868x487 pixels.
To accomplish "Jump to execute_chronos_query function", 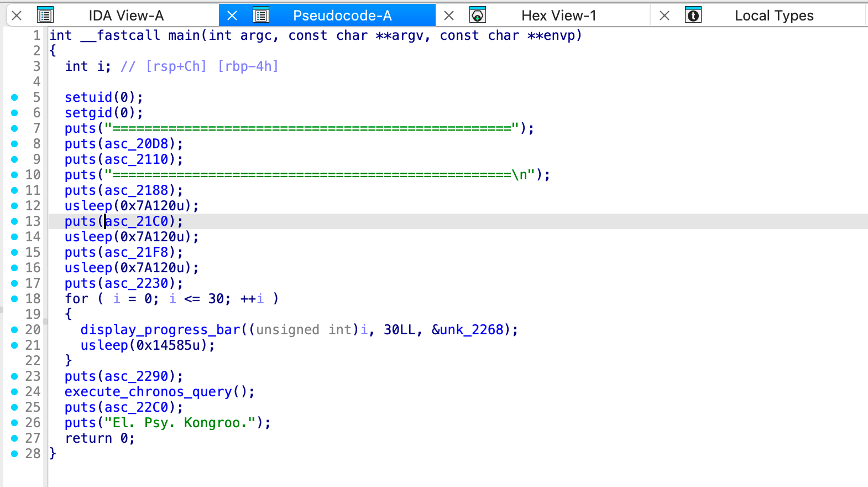I will 148,392.
